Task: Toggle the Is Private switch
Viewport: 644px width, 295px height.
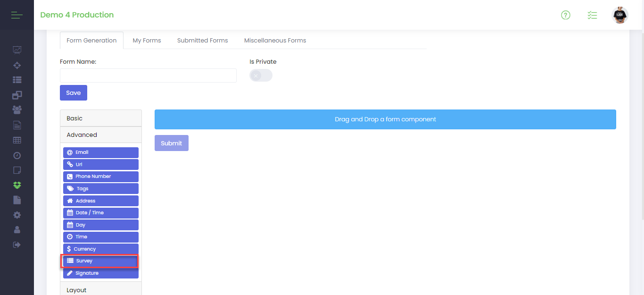Action: (261, 76)
